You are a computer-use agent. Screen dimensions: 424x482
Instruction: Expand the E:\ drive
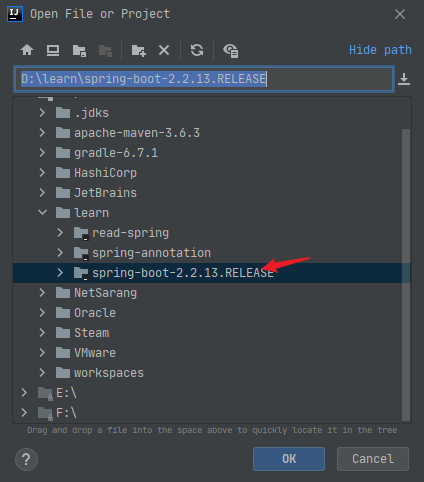pos(24,393)
